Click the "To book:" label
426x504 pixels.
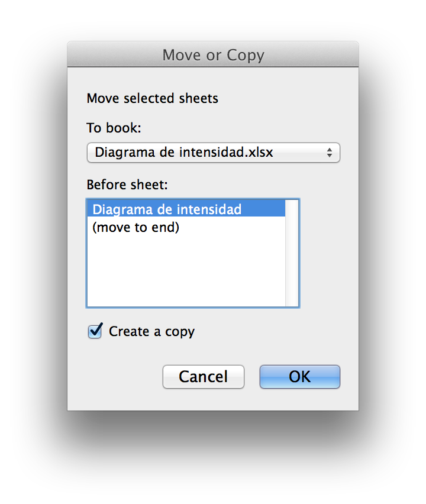click(x=114, y=128)
